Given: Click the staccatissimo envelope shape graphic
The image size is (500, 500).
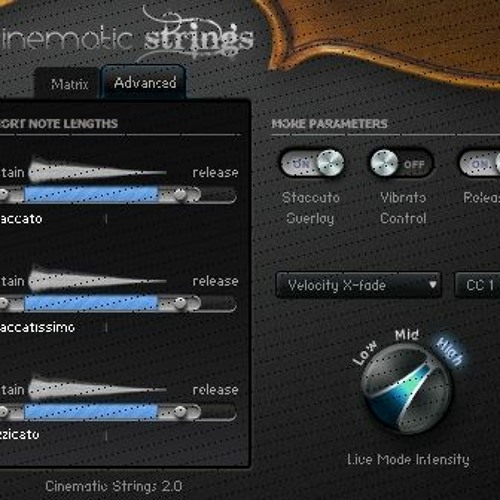Looking at the screenshot, I should [97, 279].
